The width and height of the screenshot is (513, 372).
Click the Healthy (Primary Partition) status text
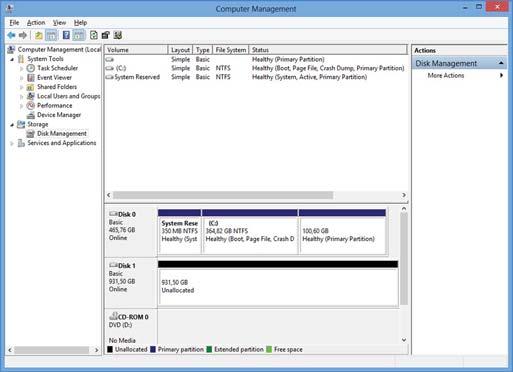[x=288, y=59]
